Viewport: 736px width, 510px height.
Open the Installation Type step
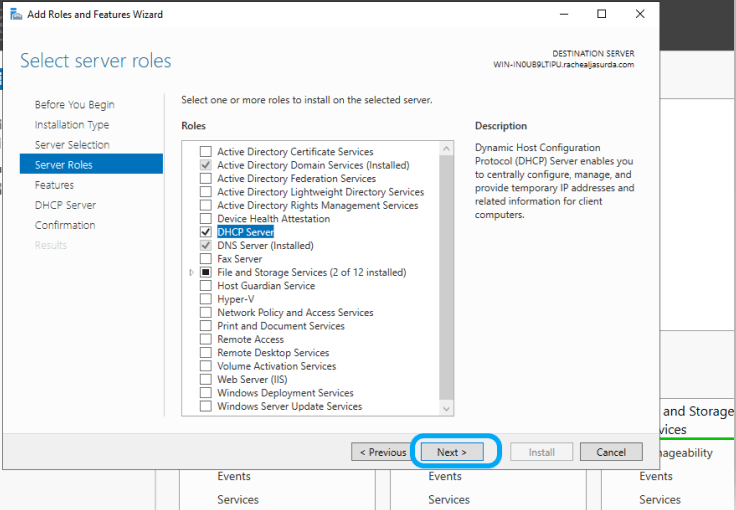(72, 125)
